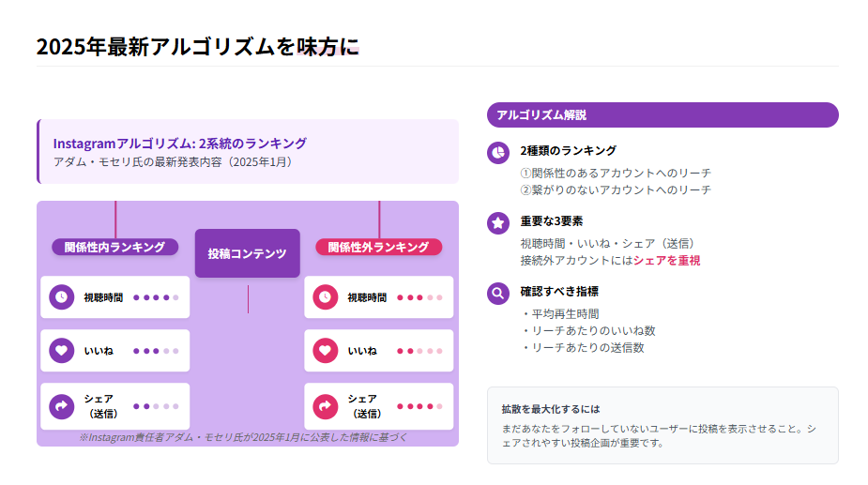
Task: Click the pink share arrow icon
Action: coord(325,406)
